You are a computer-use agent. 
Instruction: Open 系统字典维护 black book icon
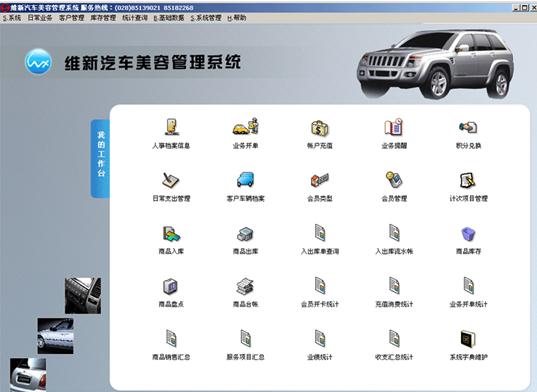pos(468,339)
